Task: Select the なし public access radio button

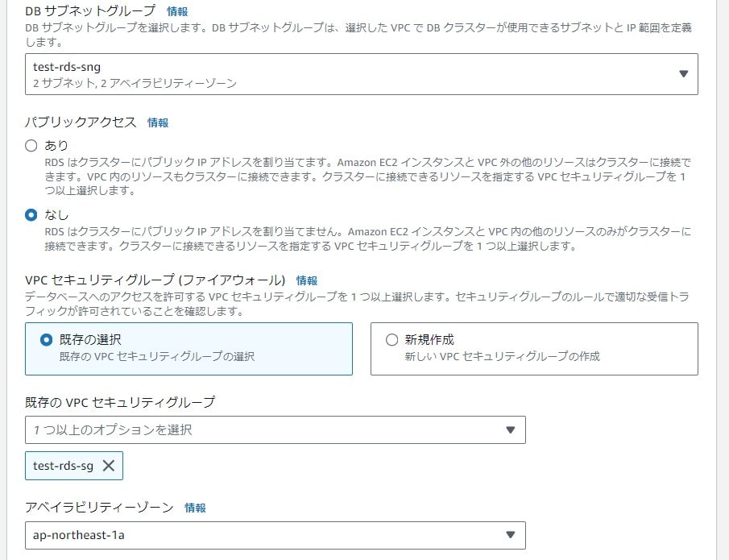Action: coord(31,215)
